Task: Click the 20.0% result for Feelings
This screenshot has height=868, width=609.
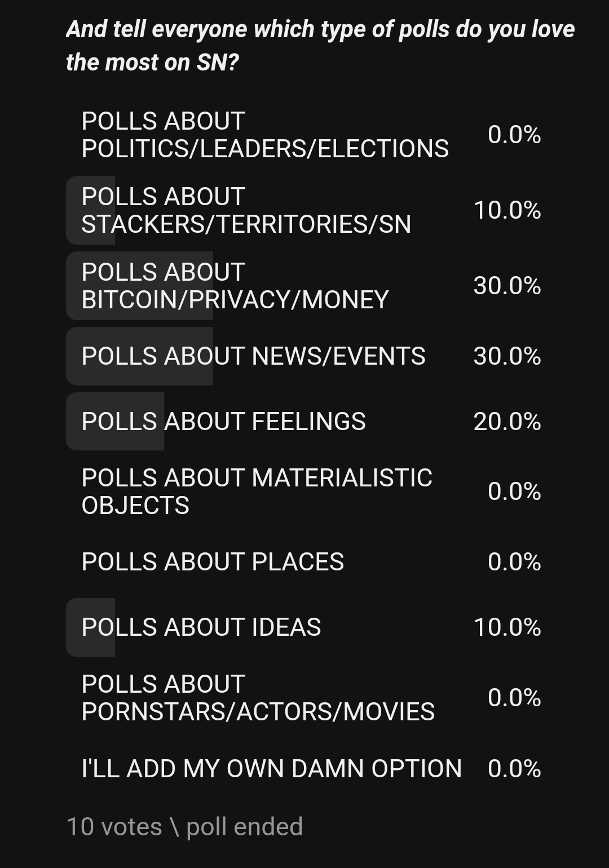Action: [507, 422]
